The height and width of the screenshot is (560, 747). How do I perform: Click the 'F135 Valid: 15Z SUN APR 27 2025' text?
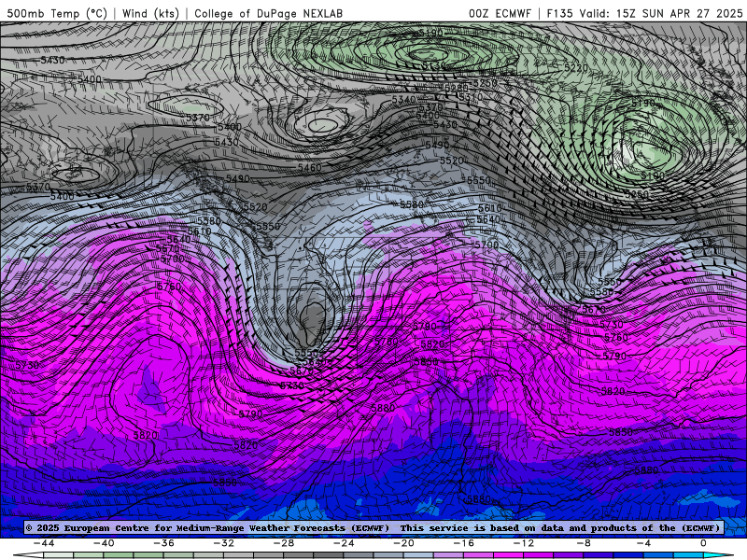(x=644, y=13)
